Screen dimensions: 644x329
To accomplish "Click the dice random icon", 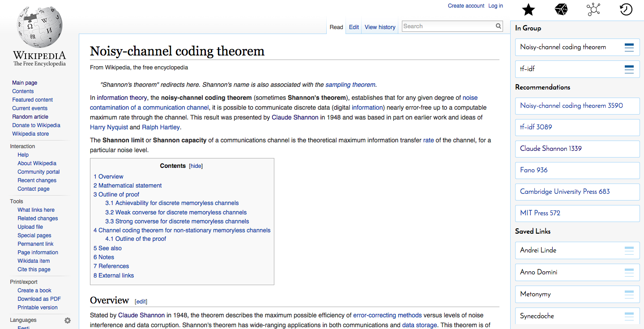I will coord(561,9).
